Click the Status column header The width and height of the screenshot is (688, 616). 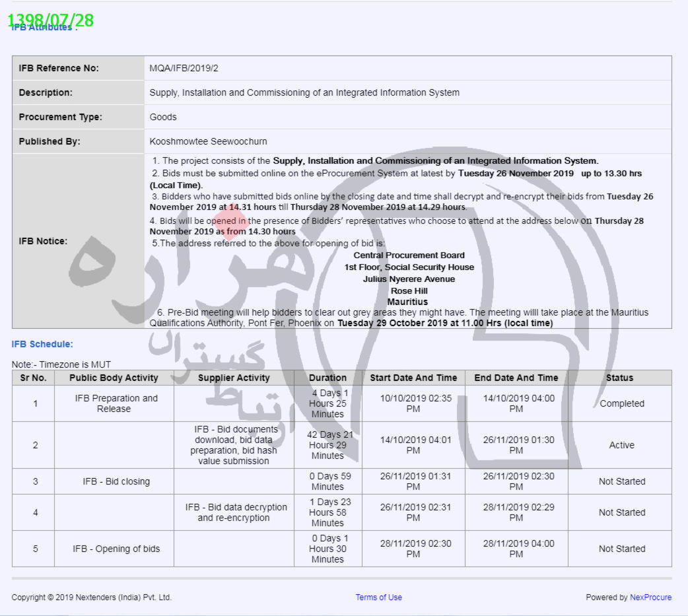tap(619, 378)
